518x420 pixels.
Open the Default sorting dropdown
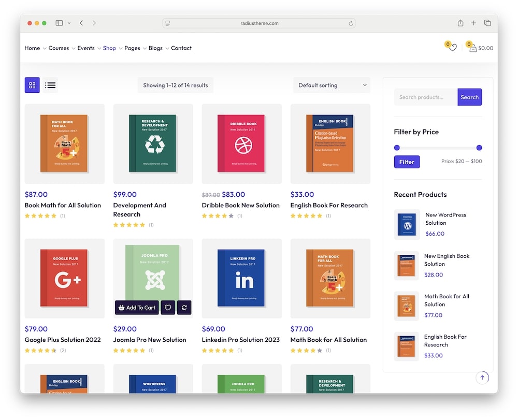(x=332, y=85)
